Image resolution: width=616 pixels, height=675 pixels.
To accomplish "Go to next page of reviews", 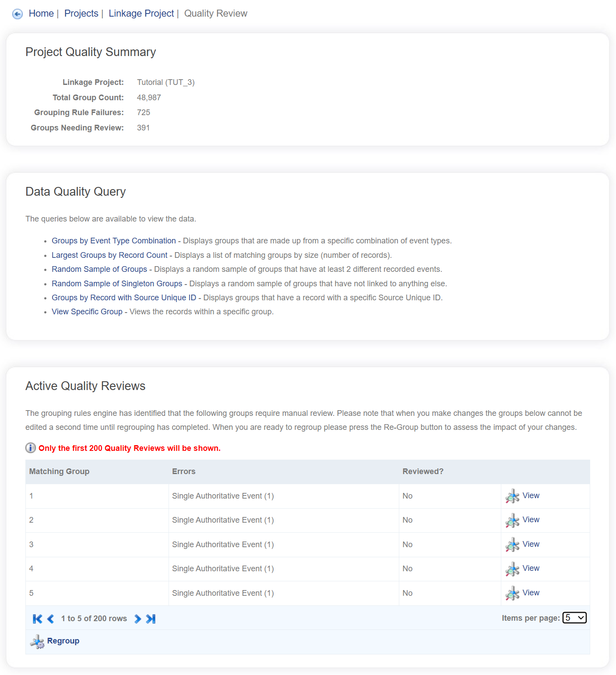I will [x=137, y=619].
